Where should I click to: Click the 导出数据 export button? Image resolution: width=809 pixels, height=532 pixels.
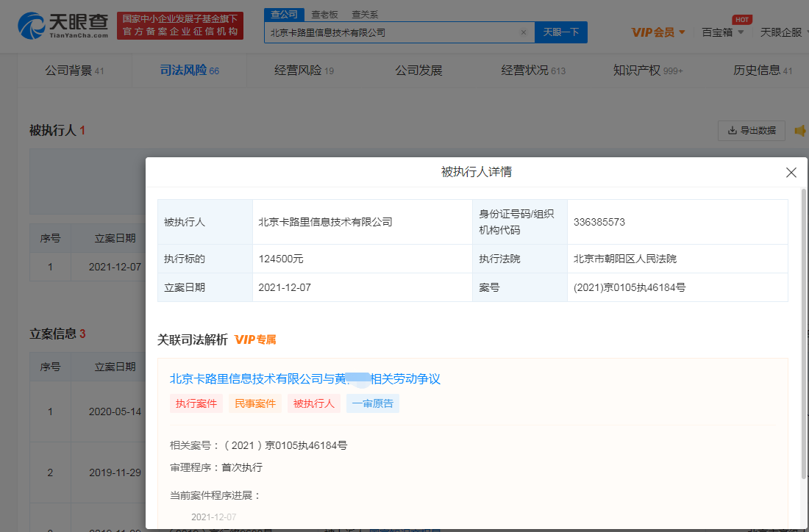tap(751, 131)
